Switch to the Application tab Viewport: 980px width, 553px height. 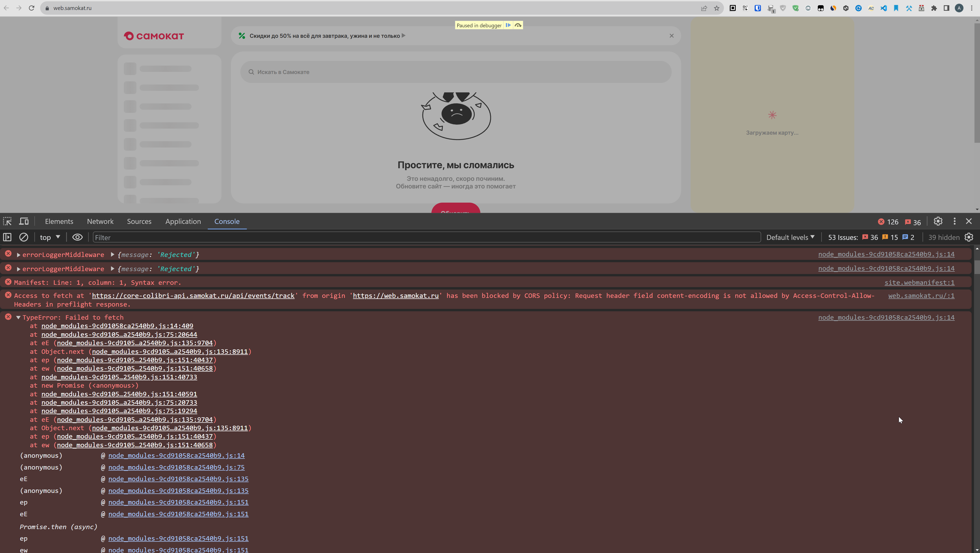[183, 221]
